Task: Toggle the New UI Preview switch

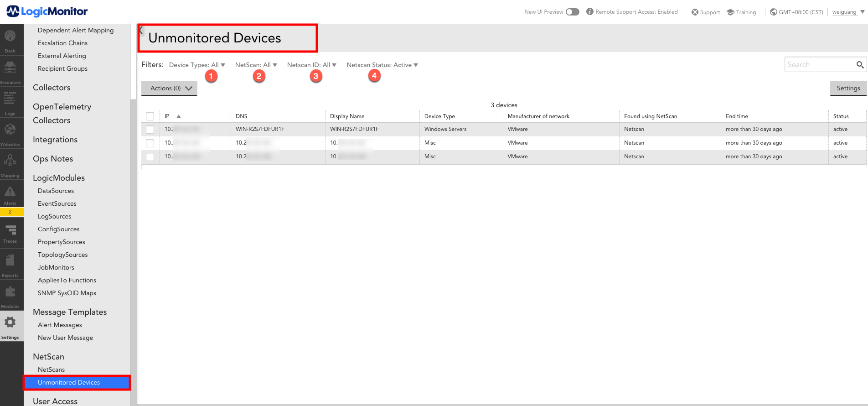Action: coord(572,12)
